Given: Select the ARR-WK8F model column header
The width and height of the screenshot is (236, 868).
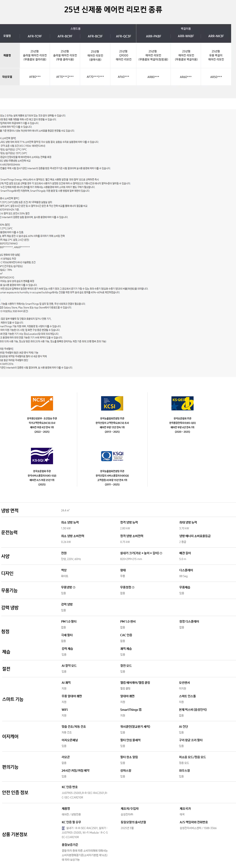Looking at the screenshot, I should [186, 36].
